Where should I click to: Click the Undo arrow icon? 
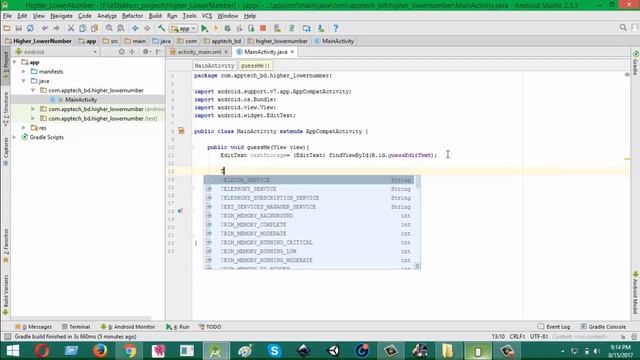[45, 28]
